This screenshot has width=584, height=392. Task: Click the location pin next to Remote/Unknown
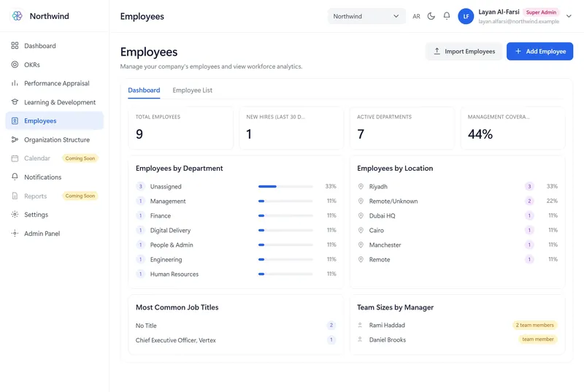361,201
